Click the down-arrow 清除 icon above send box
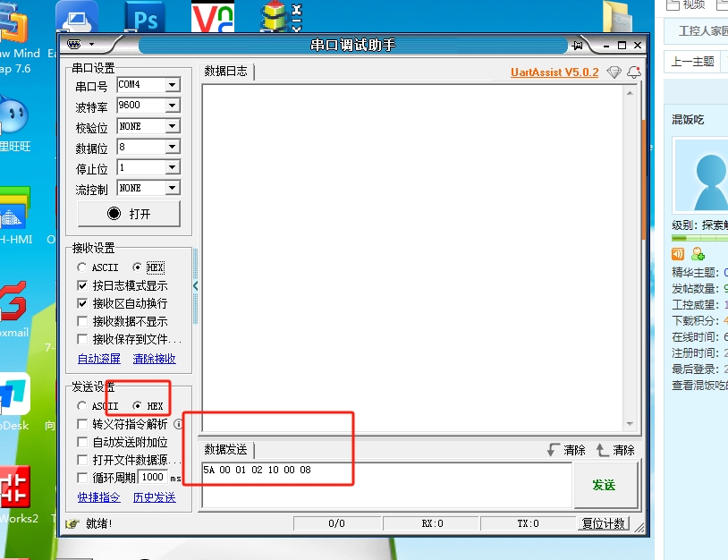Image resolution: width=728 pixels, height=560 pixels. click(x=554, y=450)
